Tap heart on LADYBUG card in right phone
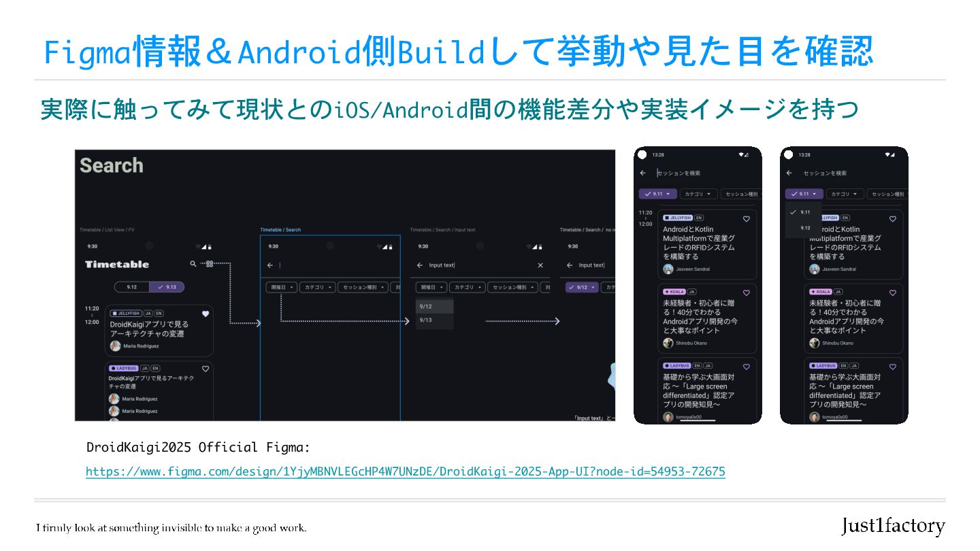Viewport: 980px width, 551px height. tap(893, 367)
